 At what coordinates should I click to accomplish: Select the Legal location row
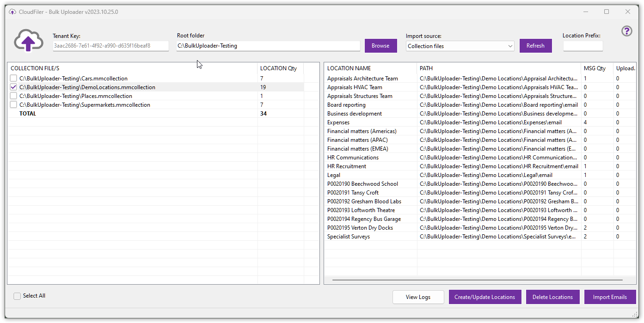[x=480, y=175]
